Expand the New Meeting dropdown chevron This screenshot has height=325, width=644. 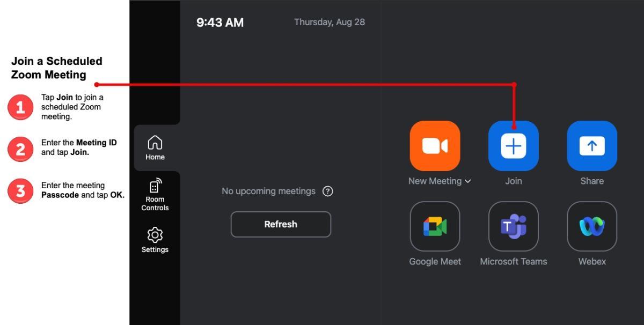pos(467,181)
